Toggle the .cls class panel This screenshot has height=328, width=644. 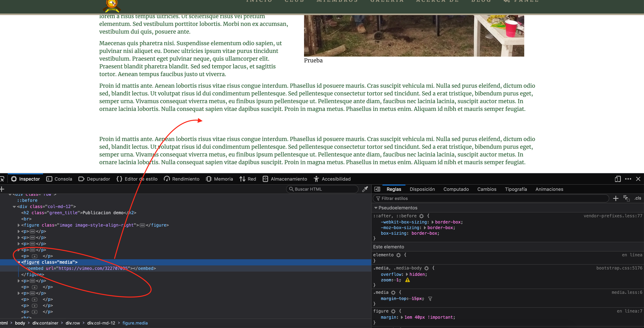tap(637, 198)
